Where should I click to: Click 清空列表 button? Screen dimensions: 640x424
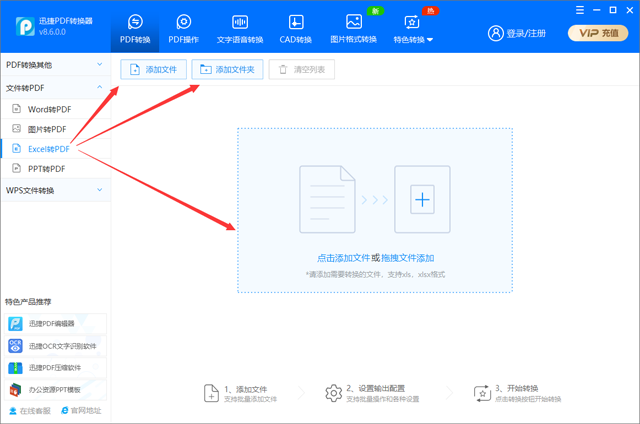pos(302,69)
